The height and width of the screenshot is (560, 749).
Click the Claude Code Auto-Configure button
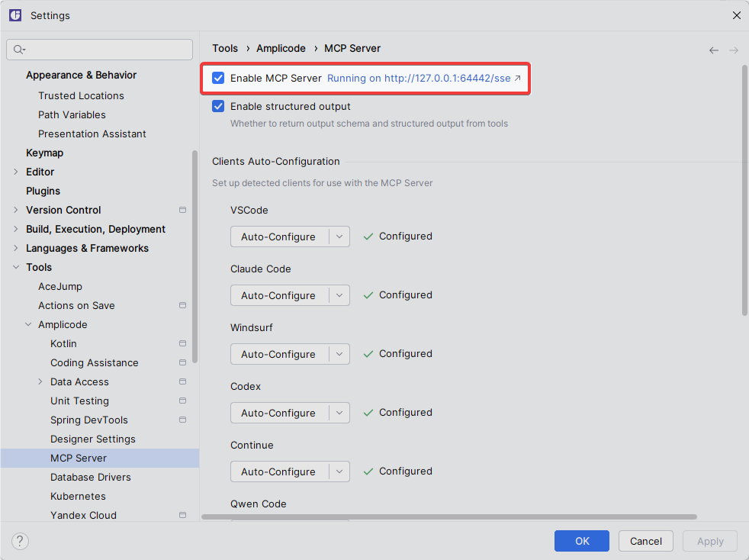click(279, 295)
